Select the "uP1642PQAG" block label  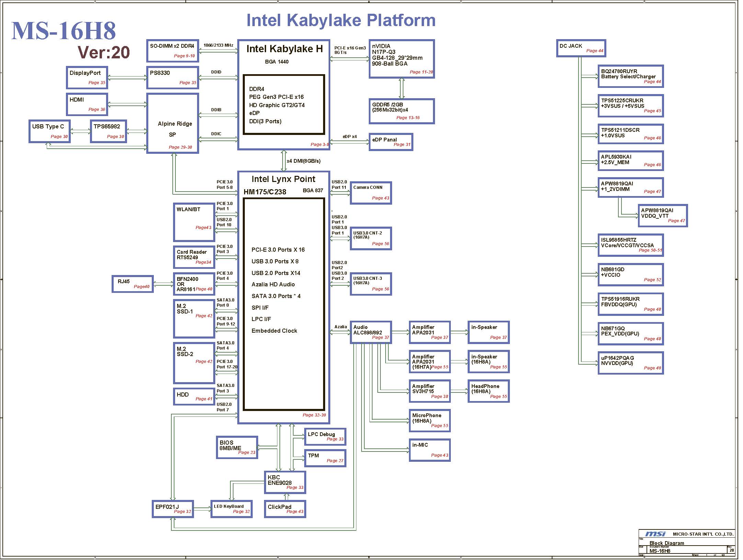(617, 358)
